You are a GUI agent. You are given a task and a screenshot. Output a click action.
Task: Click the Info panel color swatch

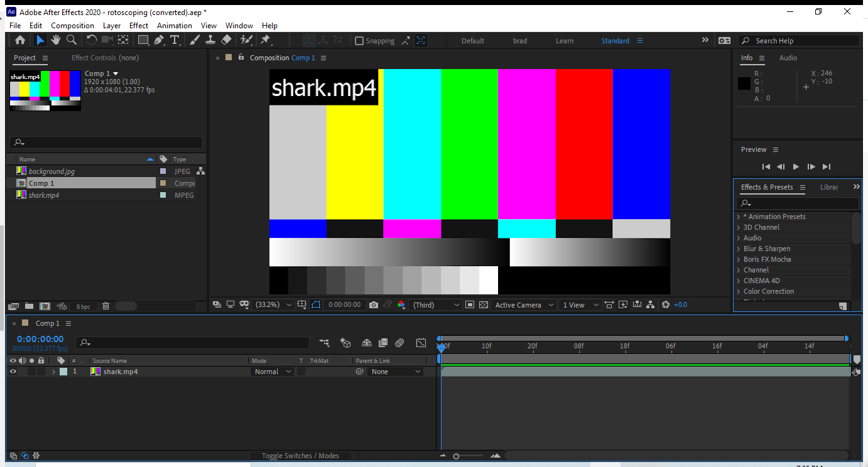(744, 82)
